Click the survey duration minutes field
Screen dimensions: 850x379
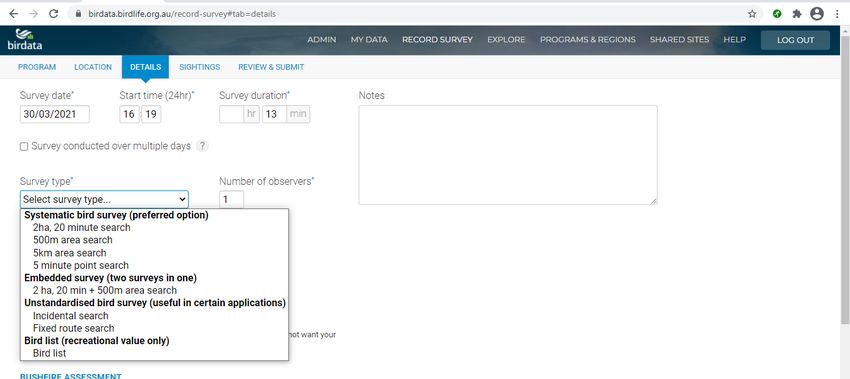(x=274, y=114)
